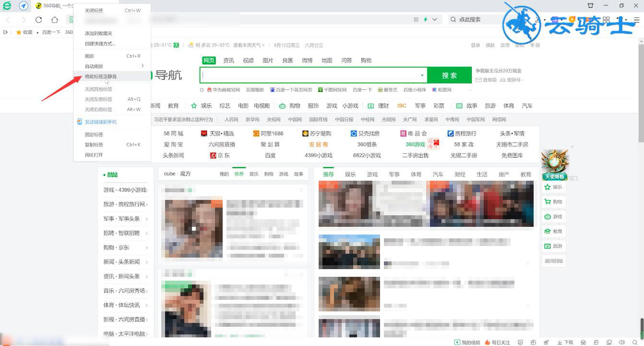Expand the 游戏·4399小游戏 row chevron
Image resolution: width=644 pixels, height=346 pixels.
tap(146, 190)
